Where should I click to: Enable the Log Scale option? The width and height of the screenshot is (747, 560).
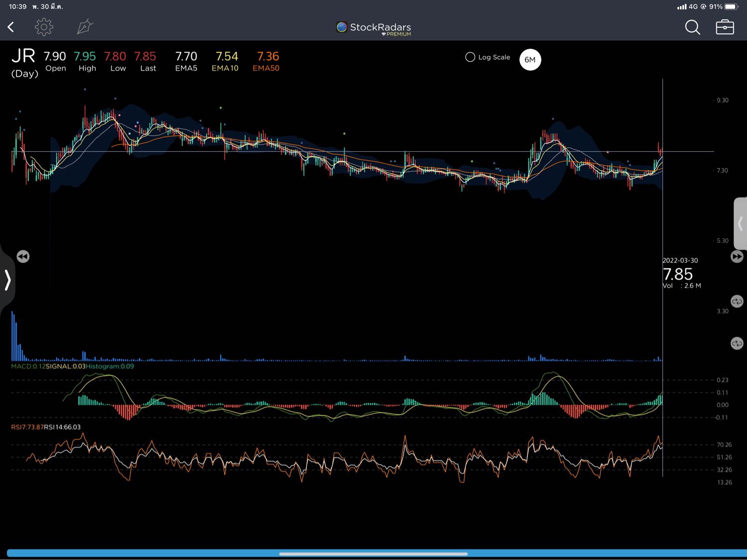coord(470,57)
